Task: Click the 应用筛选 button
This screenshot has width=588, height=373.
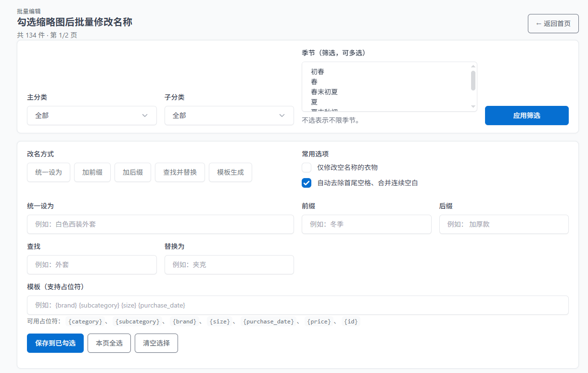Action: point(526,116)
